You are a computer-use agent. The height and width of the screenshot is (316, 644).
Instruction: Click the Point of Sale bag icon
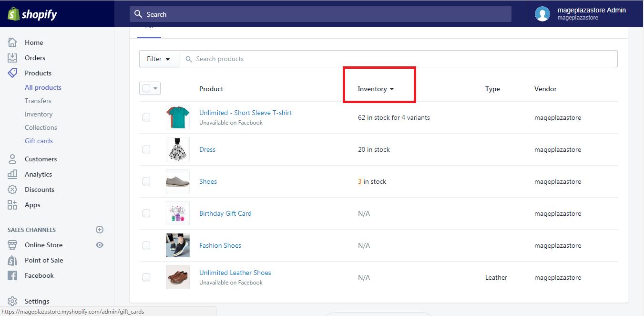pos(12,260)
